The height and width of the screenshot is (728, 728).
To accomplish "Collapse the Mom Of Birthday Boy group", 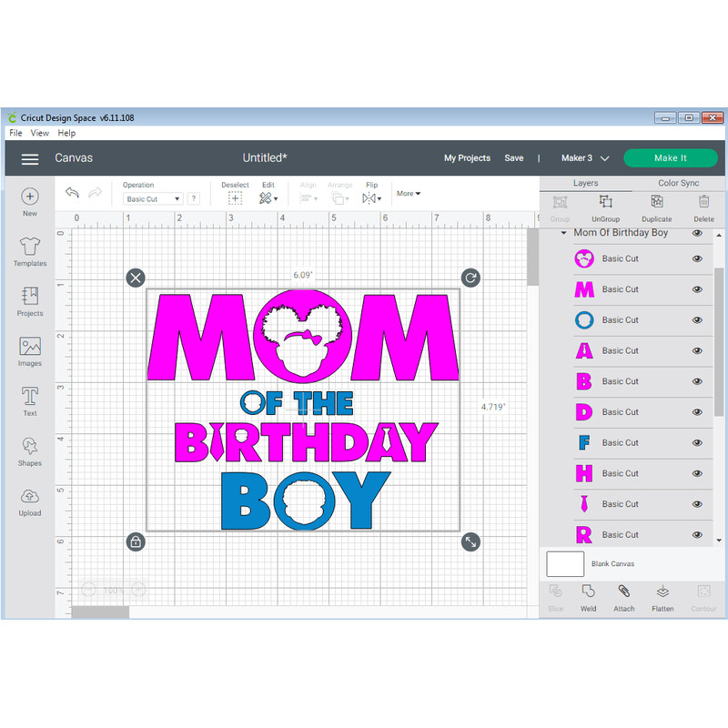I will point(561,233).
